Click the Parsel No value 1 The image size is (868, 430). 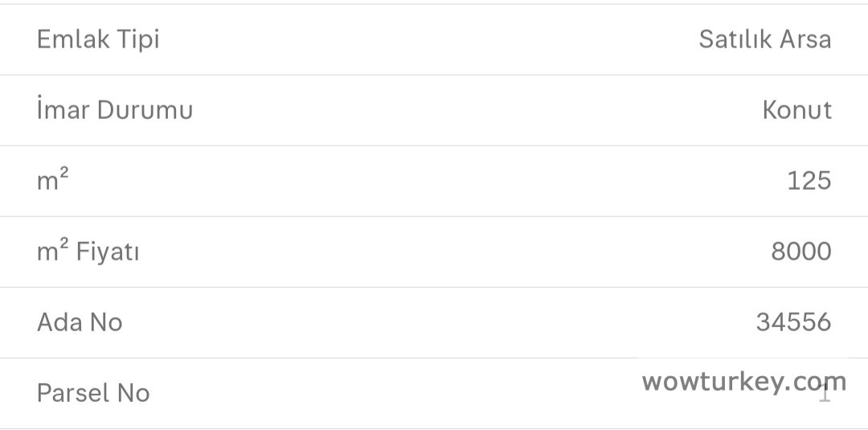[x=825, y=395]
